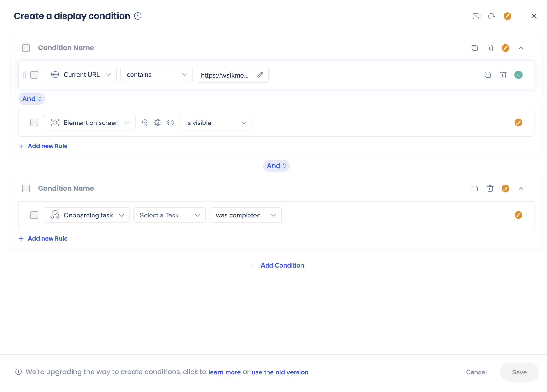This screenshot has height=392, width=547.
Task: Collapse the second condition group chevron
Action: [521, 189]
